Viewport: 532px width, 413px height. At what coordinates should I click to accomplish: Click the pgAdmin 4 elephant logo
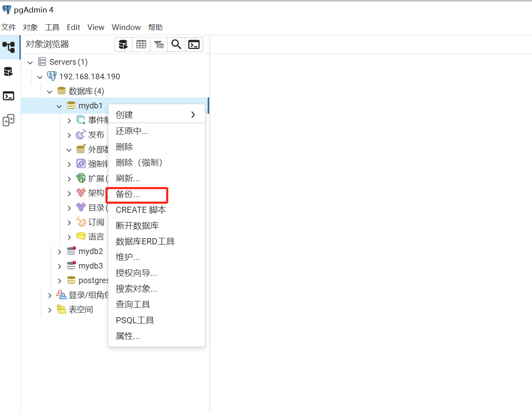(x=7, y=10)
